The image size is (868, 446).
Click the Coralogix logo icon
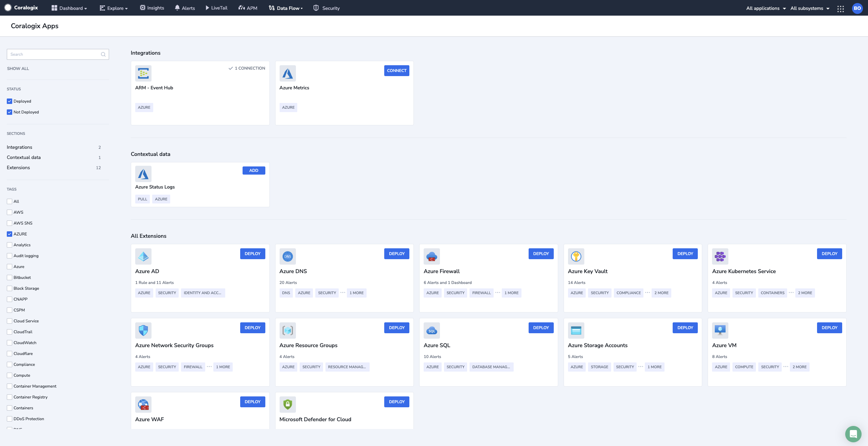(x=8, y=7)
